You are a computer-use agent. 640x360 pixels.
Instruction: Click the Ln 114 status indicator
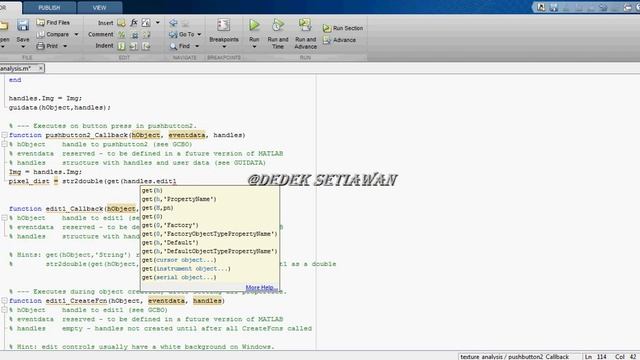(596, 357)
